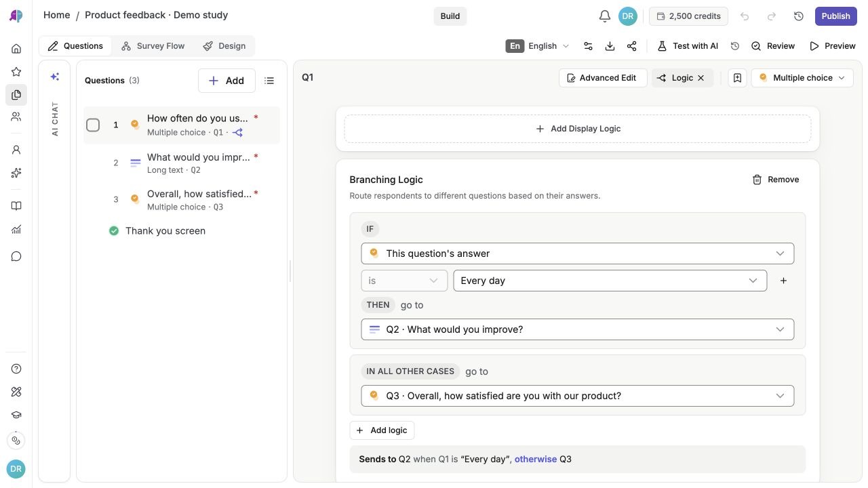Select question 2 What would you improve
Viewport: 868px width, 488px height.
tap(182, 163)
